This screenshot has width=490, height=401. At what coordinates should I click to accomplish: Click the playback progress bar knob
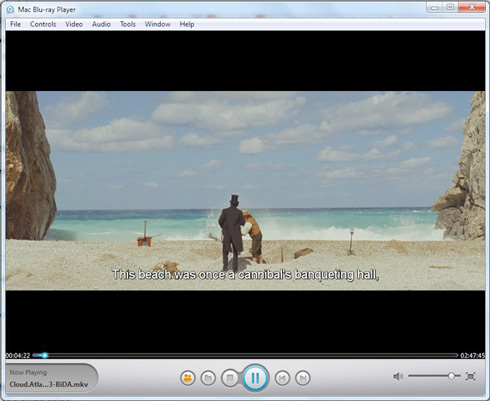click(x=44, y=355)
